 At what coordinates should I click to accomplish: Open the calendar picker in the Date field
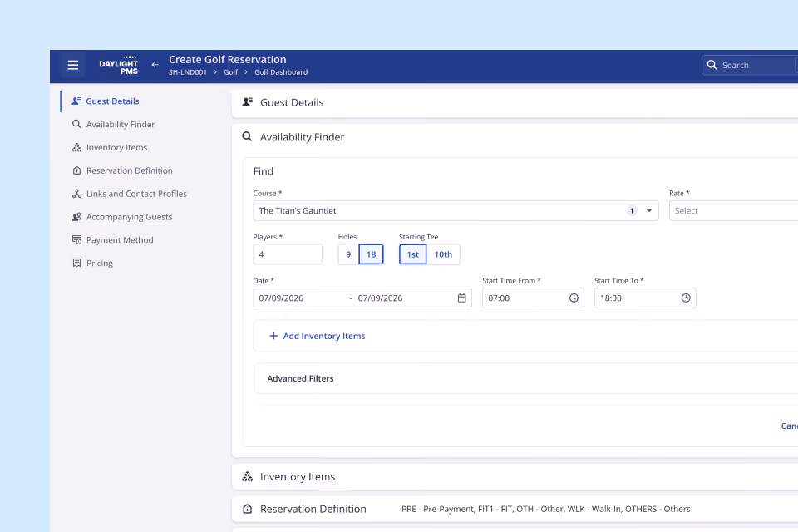[x=461, y=298]
